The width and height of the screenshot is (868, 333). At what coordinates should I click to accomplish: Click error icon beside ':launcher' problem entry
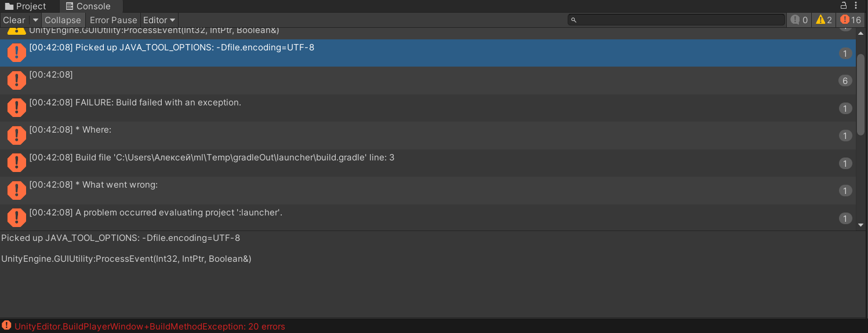click(x=16, y=218)
